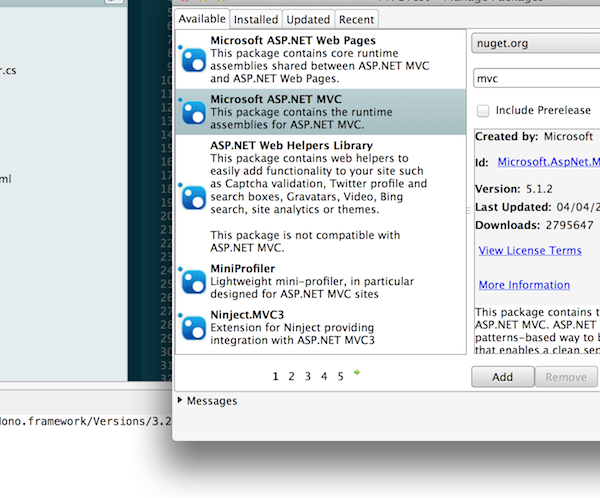This screenshot has height=498, width=600.
Task: Enable the Include Prerelease checkbox
Action: [x=483, y=111]
